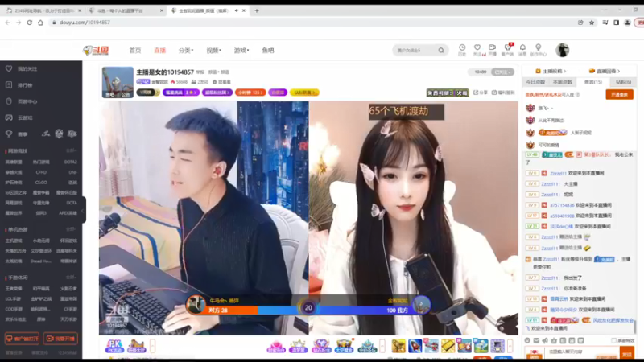Open the history clock icon
Image resolution: width=644 pixels, height=362 pixels.
click(x=462, y=49)
